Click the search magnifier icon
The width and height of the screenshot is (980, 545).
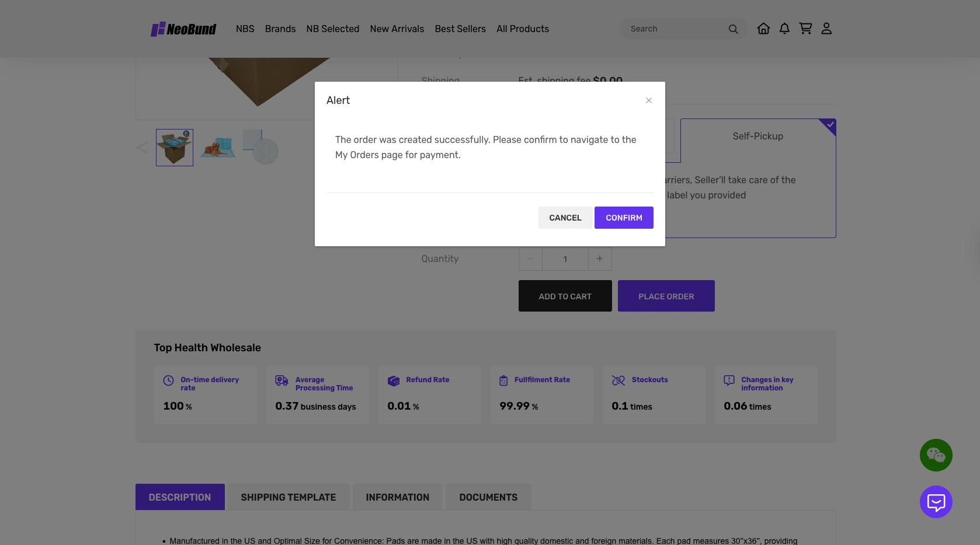coord(733,29)
